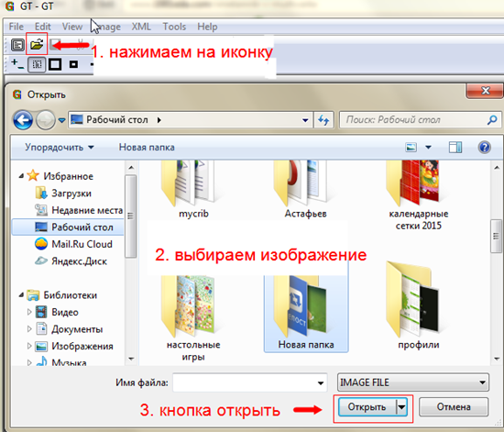
Task: Go back with the blue back arrow
Action: click(x=23, y=120)
